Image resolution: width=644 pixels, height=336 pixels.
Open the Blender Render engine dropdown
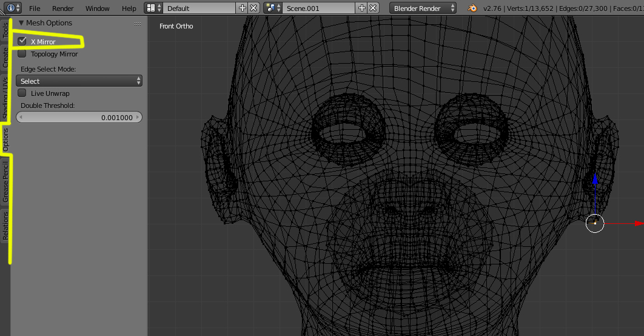423,8
